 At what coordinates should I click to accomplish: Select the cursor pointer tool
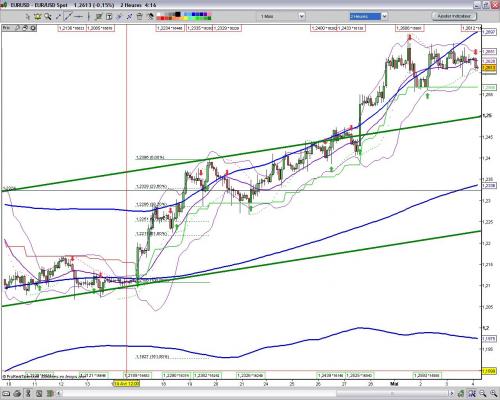point(28,17)
